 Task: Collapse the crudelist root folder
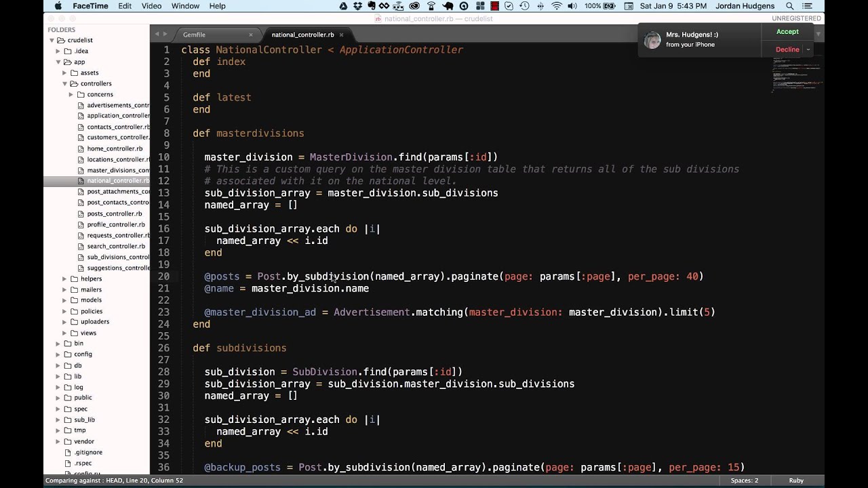tap(52, 40)
